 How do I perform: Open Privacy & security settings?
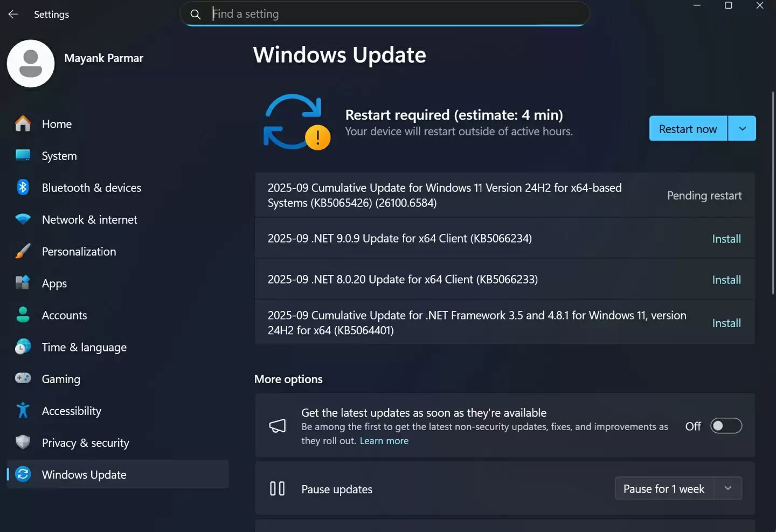click(x=85, y=443)
